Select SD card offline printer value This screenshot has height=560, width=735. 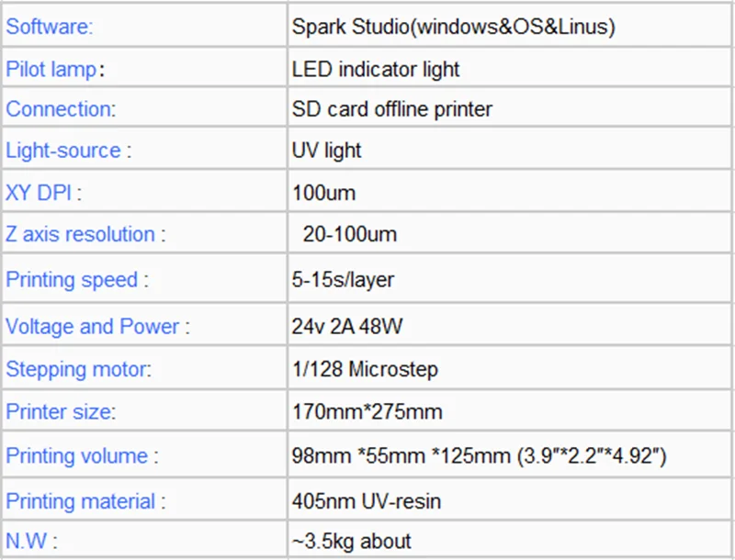click(392, 109)
